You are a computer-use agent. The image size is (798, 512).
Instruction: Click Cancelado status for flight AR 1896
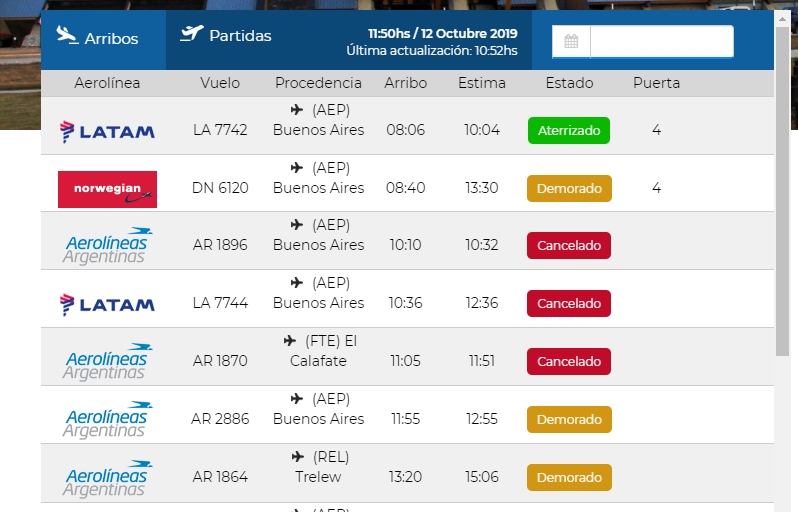click(x=569, y=246)
